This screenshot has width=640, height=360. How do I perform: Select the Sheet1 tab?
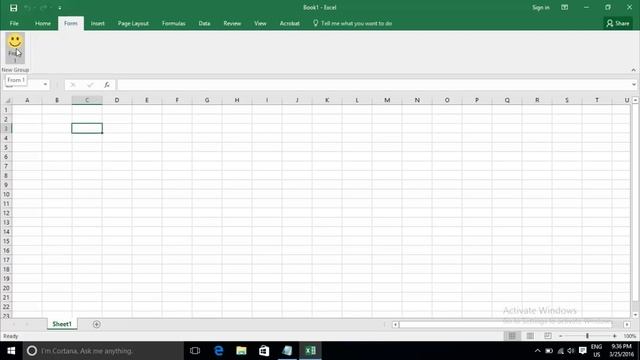(x=62, y=324)
